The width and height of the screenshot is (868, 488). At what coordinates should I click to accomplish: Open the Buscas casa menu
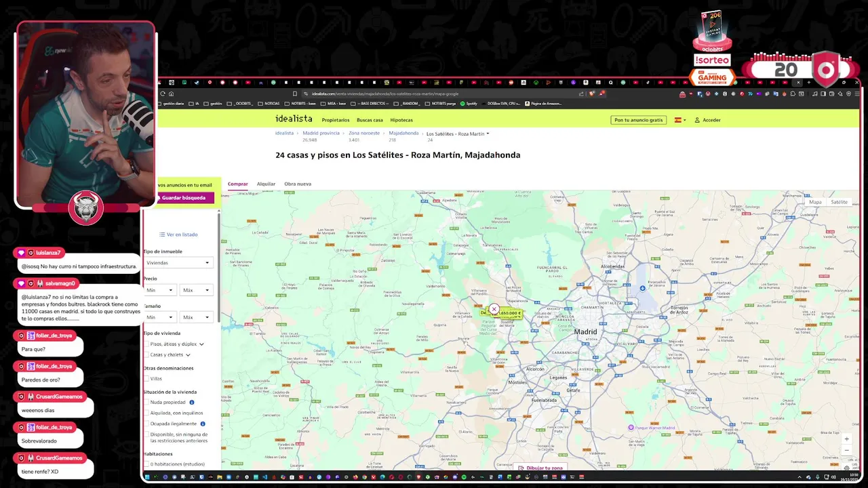[370, 120]
